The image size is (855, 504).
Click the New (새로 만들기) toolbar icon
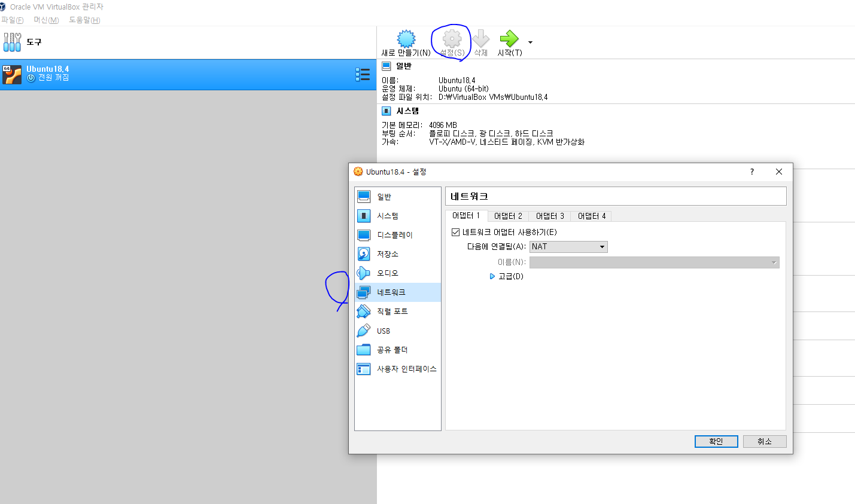pos(406,39)
